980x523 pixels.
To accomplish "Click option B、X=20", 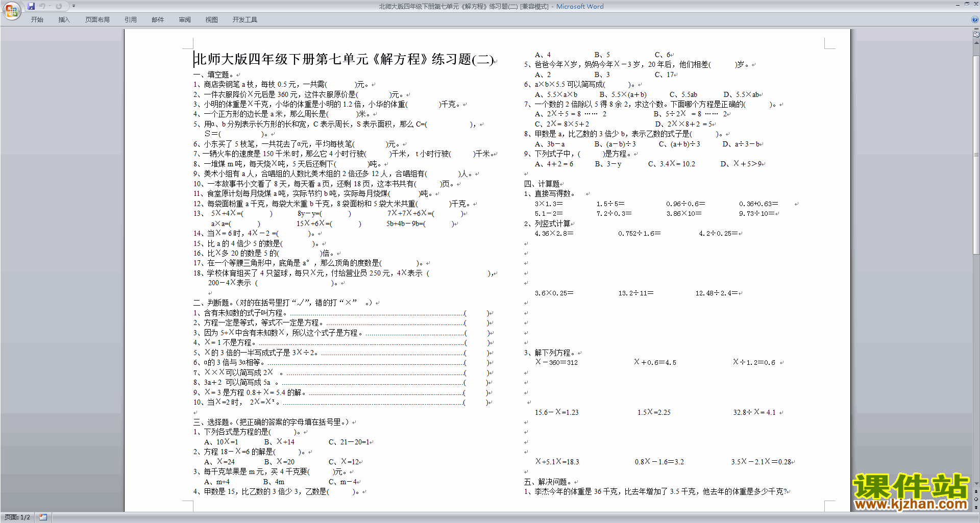I will pyautogui.click(x=279, y=462).
